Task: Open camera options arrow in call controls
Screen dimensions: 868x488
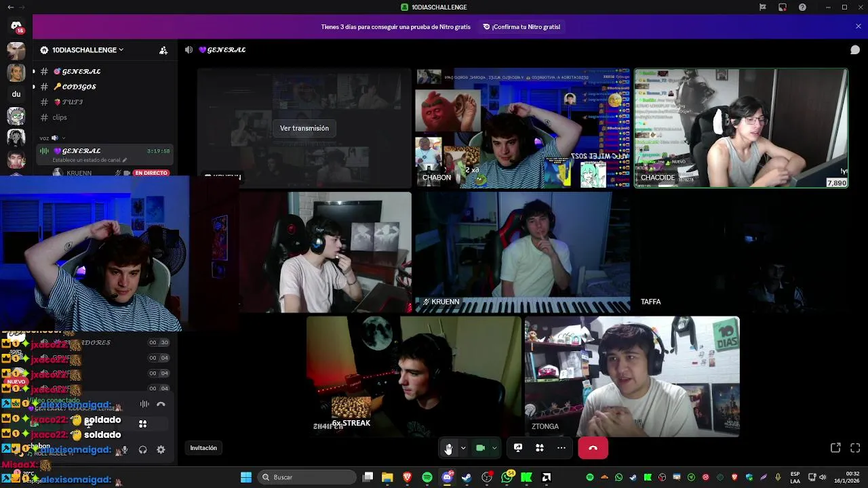Action: pos(494,448)
